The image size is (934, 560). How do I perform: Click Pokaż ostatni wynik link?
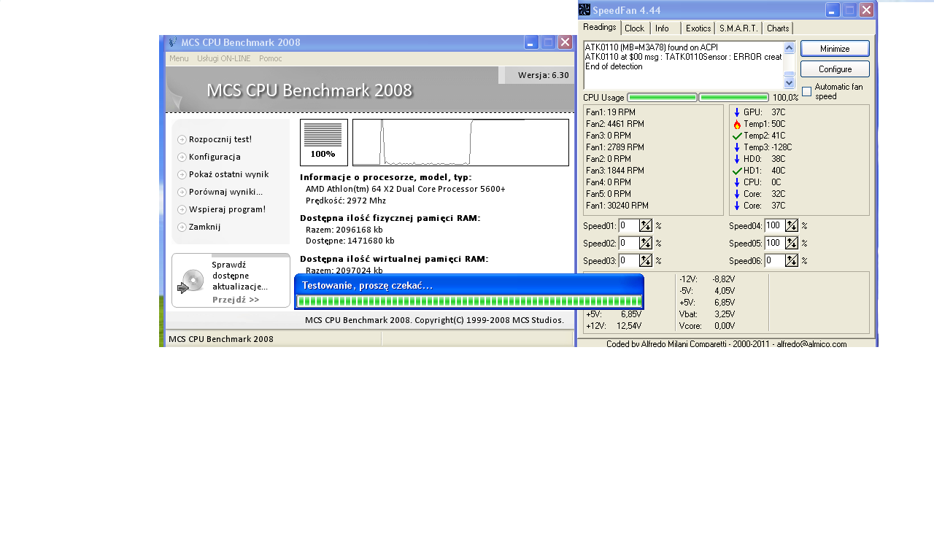pyautogui.click(x=228, y=174)
